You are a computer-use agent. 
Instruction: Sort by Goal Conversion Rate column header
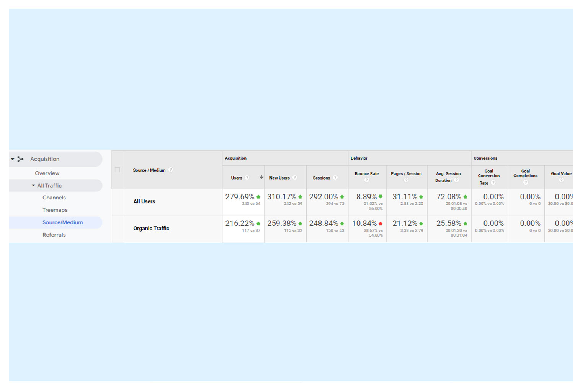click(489, 177)
